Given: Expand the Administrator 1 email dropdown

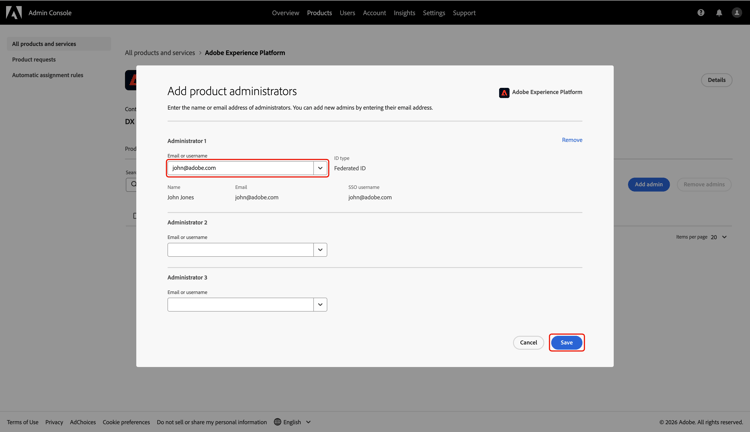Looking at the screenshot, I should (320, 168).
